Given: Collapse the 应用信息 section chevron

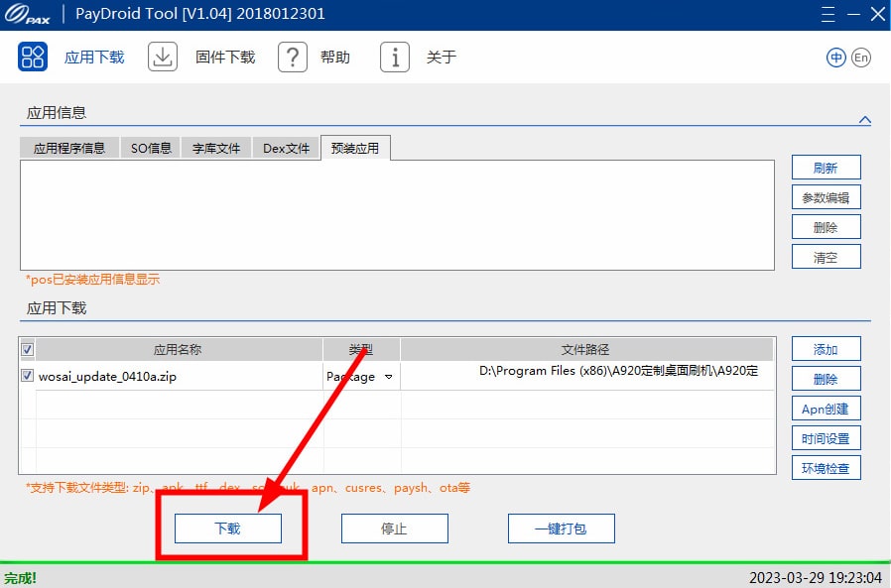Looking at the screenshot, I should [865, 119].
